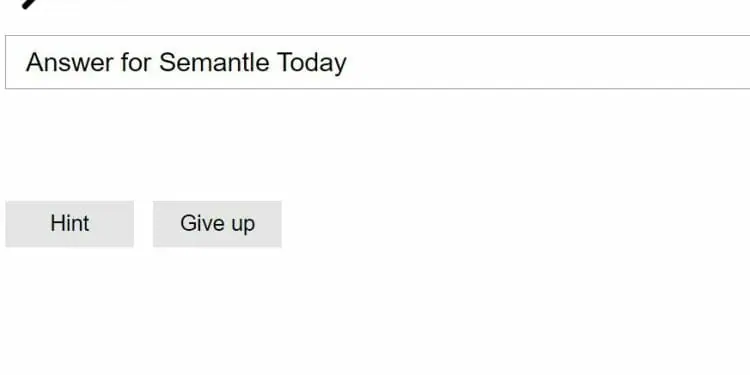This screenshot has width=750, height=375.
Task: Click the word Answer in the text box
Action: pos(70,62)
